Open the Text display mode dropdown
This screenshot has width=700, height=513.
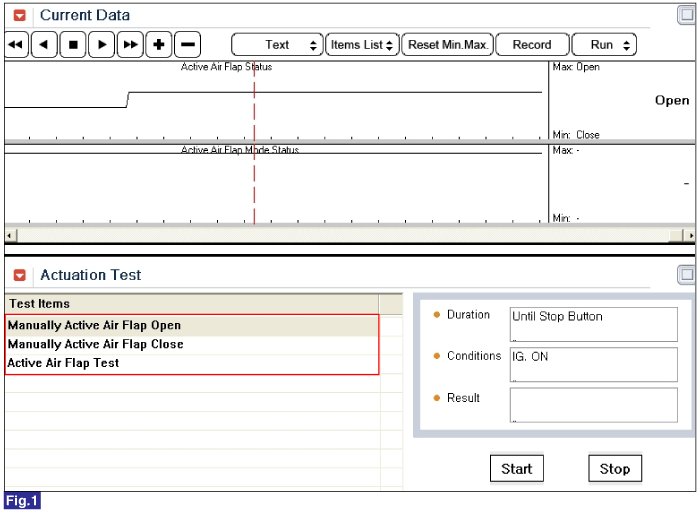click(277, 45)
